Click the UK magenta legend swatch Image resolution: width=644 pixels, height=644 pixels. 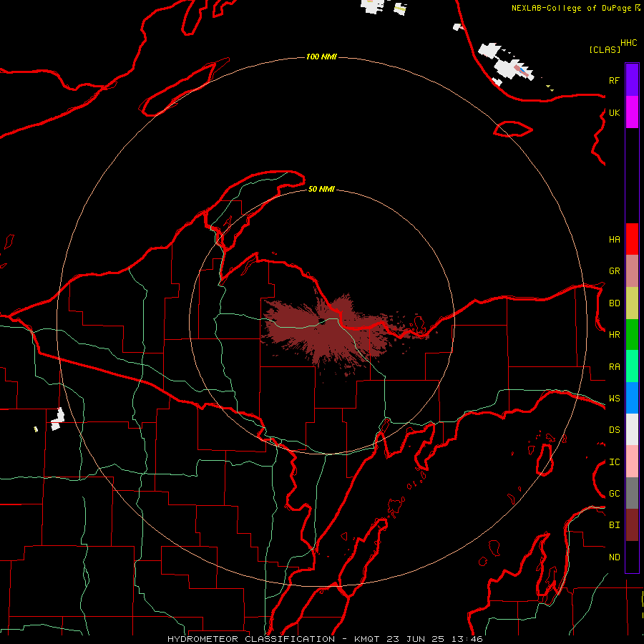pos(632,112)
